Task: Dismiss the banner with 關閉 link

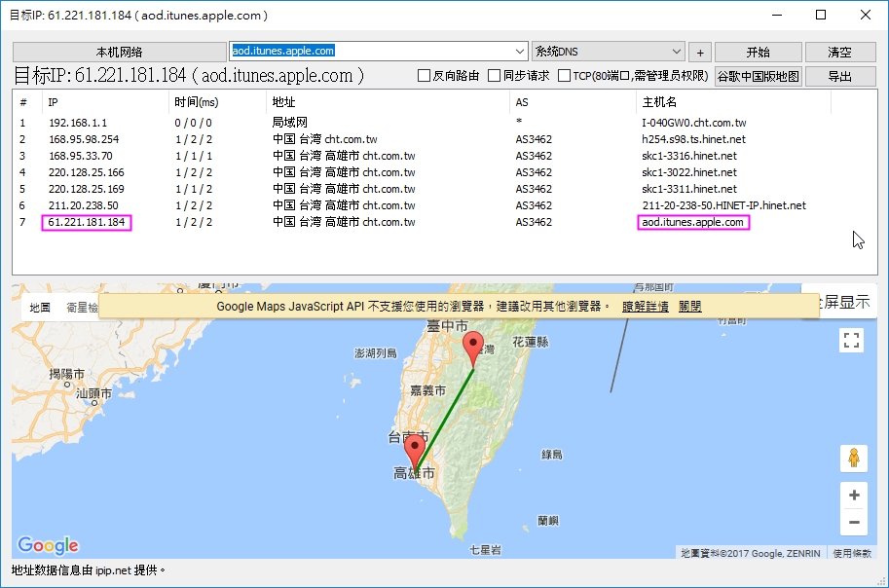Action: pos(689,306)
